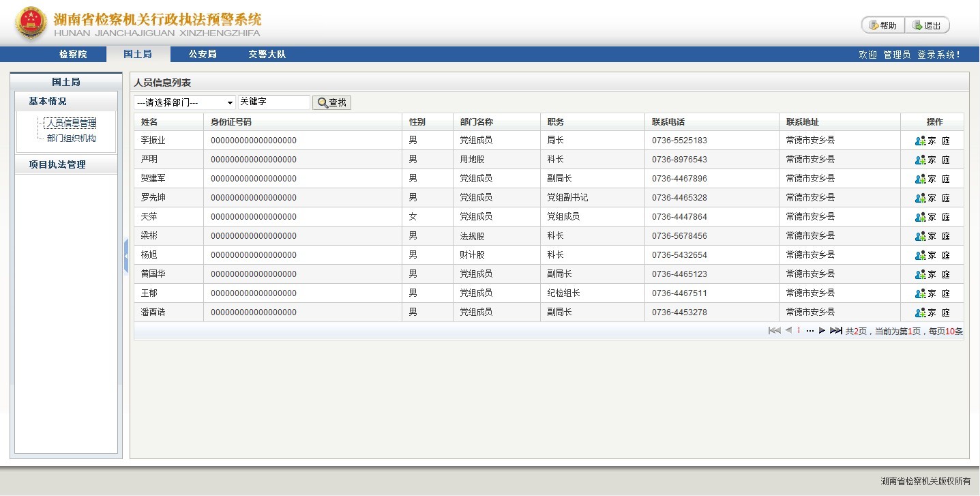Click the 查找 search button

coord(331,102)
